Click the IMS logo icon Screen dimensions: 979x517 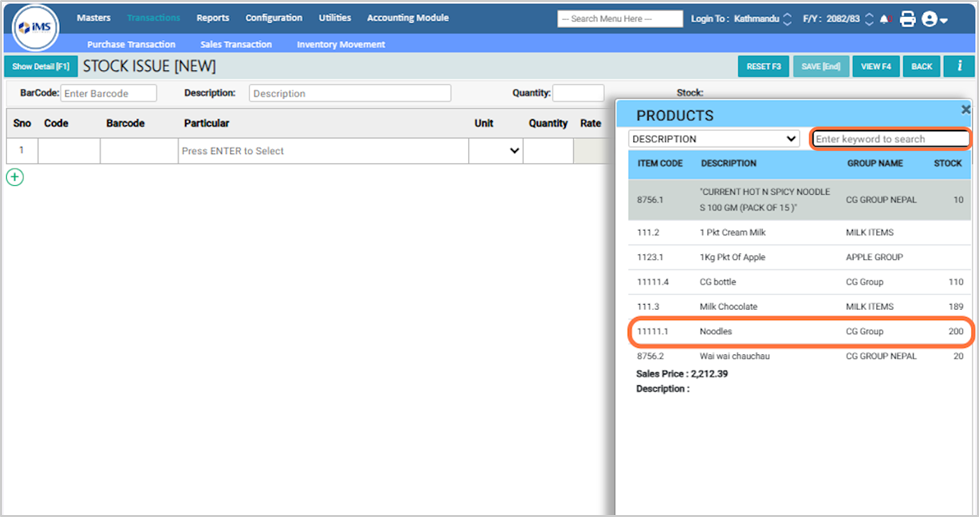click(x=36, y=27)
